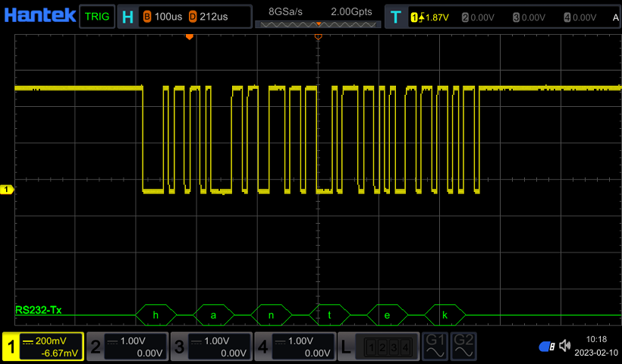Click the RS232-Tx decode label
This screenshot has height=364, width=622.
pos(36,309)
